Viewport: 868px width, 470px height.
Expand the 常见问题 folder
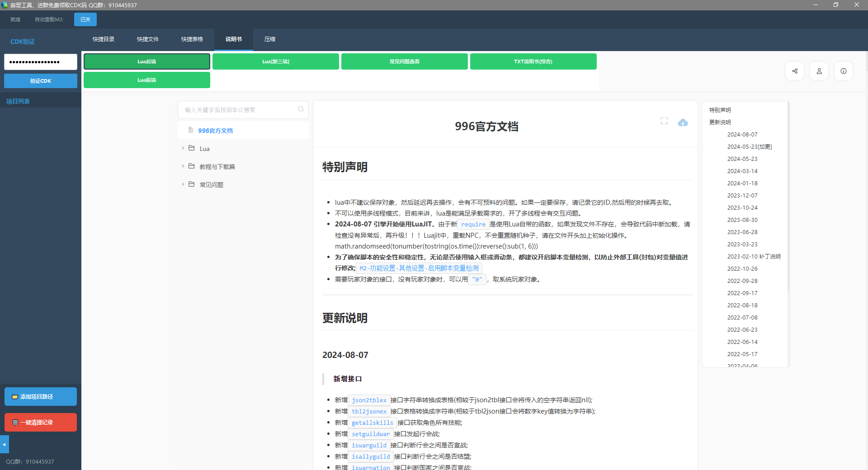(183, 184)
